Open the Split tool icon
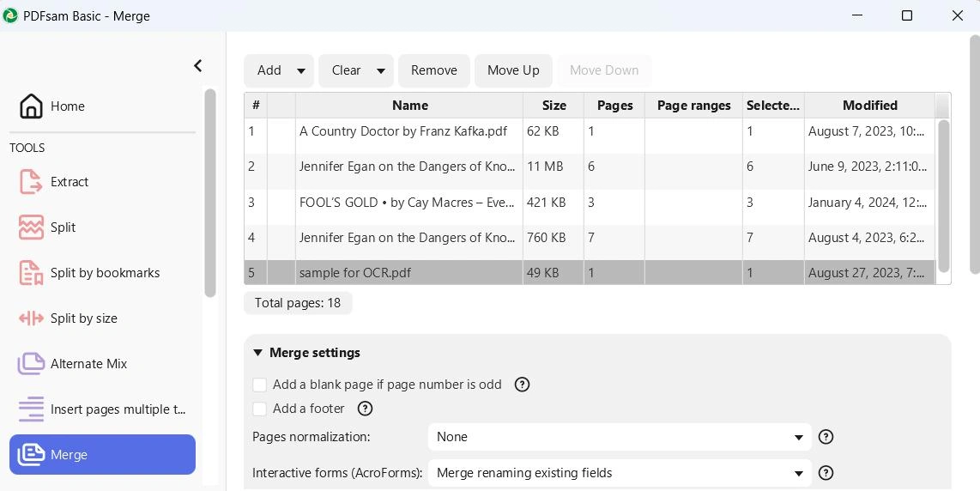The width and height of the screenshot is (980, 491). coord(31,227)
